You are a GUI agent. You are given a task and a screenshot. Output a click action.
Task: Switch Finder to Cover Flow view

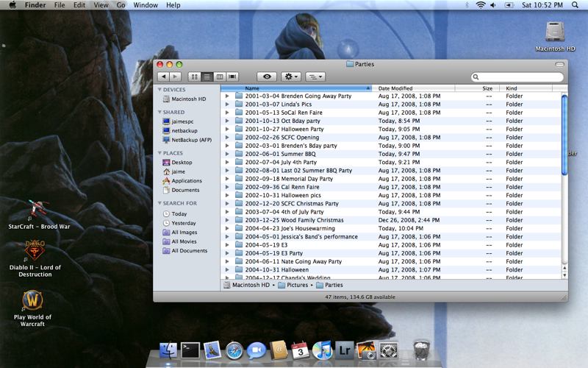click(x=232, y=77)
